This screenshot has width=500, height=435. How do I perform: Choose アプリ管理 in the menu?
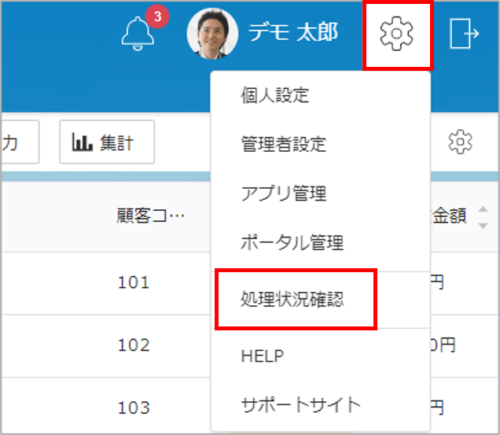click(x=284, y=193)
